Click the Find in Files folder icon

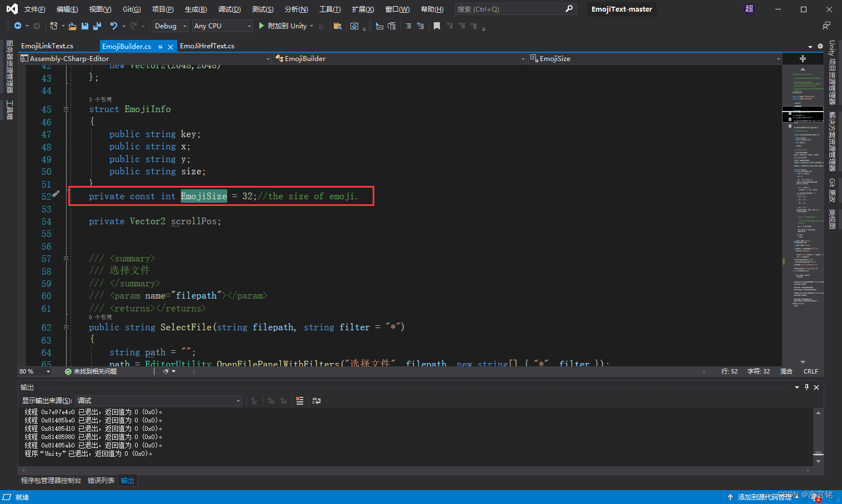point(337,26)
